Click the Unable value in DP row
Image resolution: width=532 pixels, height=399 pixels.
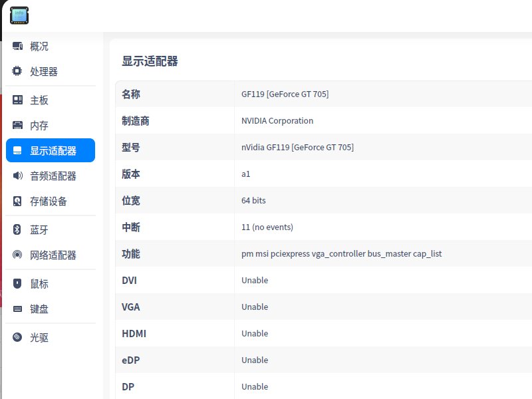tap(255, 387)
